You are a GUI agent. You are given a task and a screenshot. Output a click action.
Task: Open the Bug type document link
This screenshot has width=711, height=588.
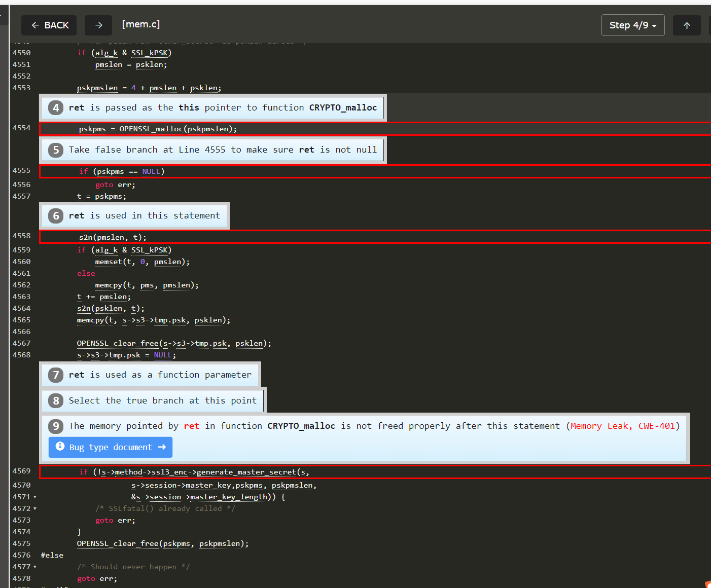coord(111,447)
